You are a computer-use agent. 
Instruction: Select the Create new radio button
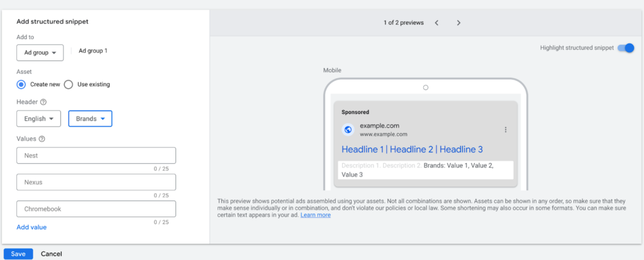(21, 84)
